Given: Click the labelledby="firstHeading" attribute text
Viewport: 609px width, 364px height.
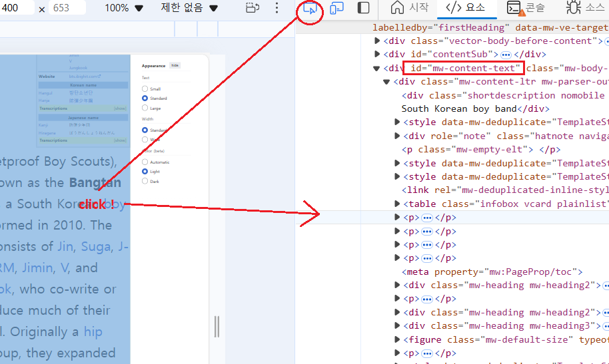Looking at the screenshot, I should tap(440, 27).
